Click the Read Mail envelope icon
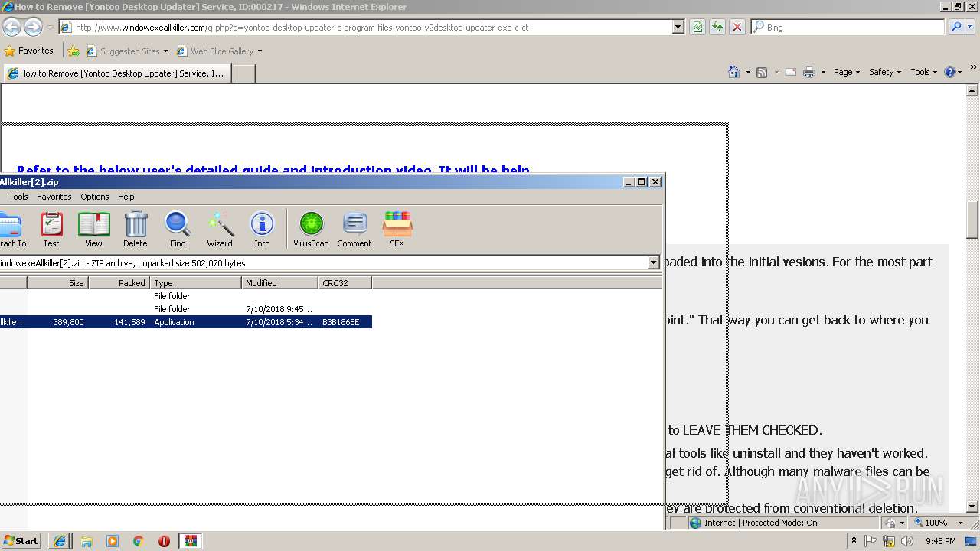 click(x=791, y=72)
